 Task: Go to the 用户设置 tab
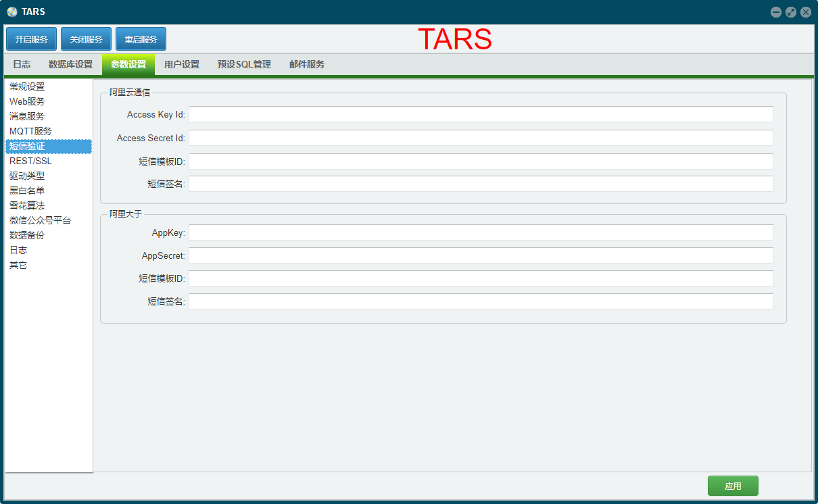(182, 64)
